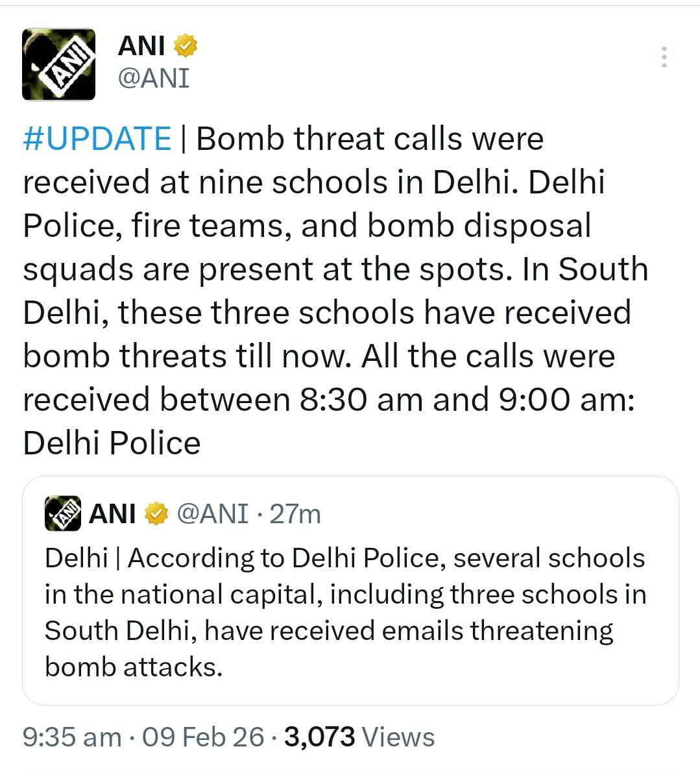Click the 9:35 am post time
Viewport: 700px width, 775px height.
(72, 737)
